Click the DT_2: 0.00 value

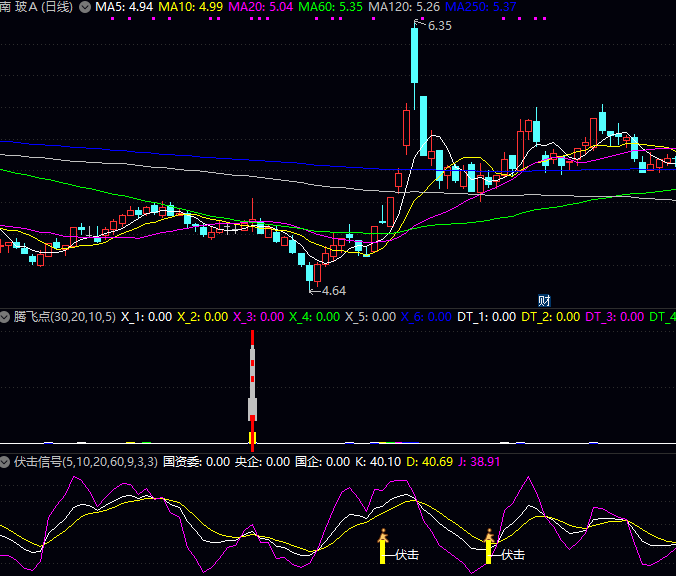point(551,317)
